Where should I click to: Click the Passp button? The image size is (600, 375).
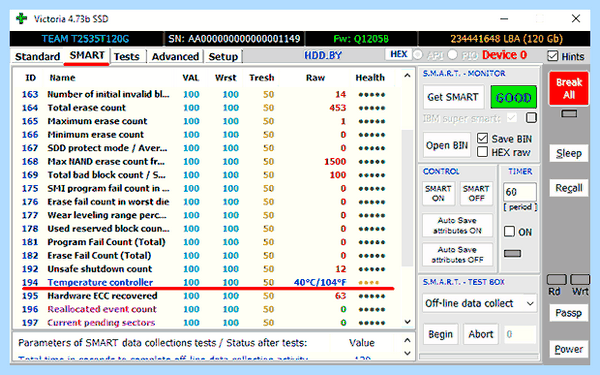(569, 313)
